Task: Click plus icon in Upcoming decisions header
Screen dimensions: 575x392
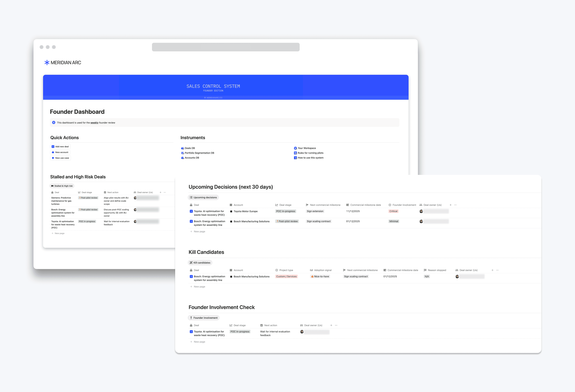Action: coord(450,205)
